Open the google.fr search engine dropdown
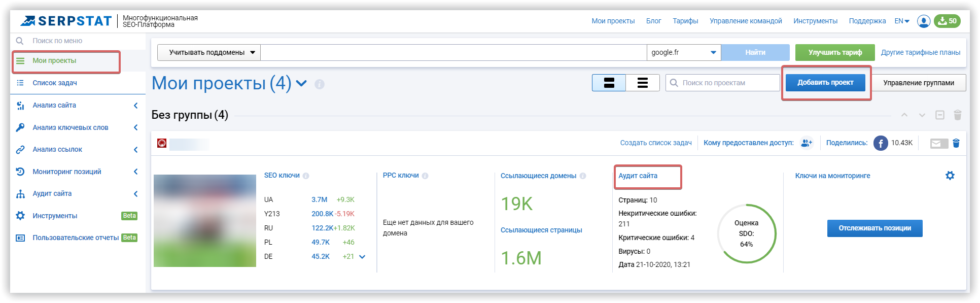 click(x=684, y=52)
